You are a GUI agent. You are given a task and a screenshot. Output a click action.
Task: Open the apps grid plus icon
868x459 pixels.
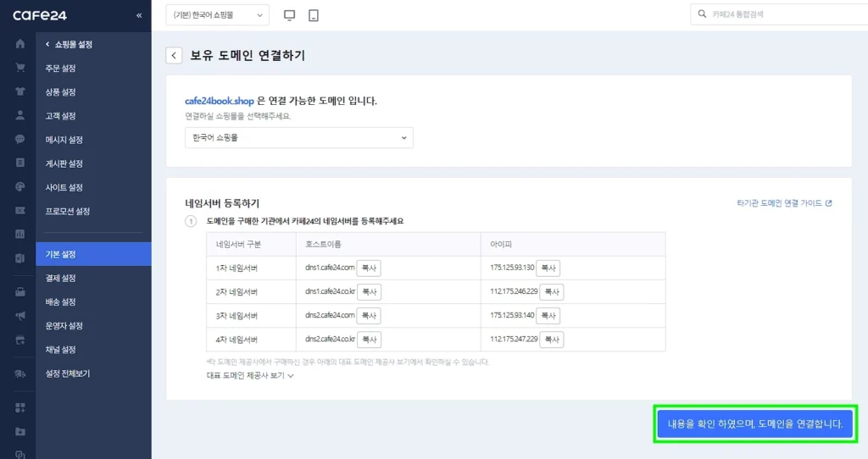[20, 407]
